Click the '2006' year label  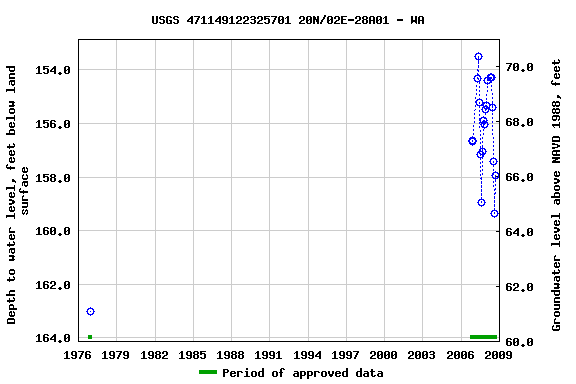(x=461, y=355)
